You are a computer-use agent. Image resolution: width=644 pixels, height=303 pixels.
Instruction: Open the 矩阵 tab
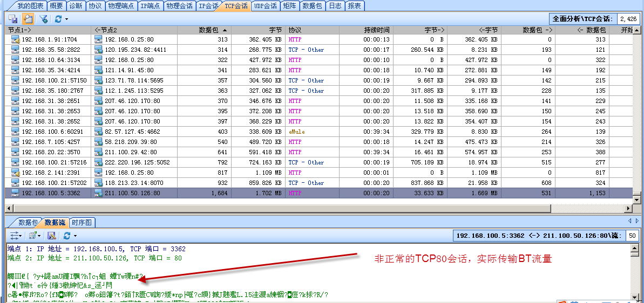pos(289,6)
